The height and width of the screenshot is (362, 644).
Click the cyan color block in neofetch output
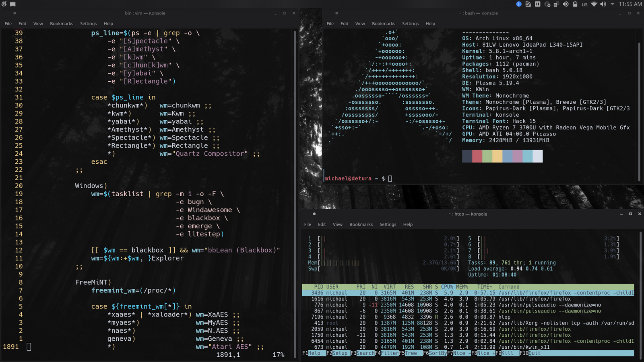click(527, 156)
